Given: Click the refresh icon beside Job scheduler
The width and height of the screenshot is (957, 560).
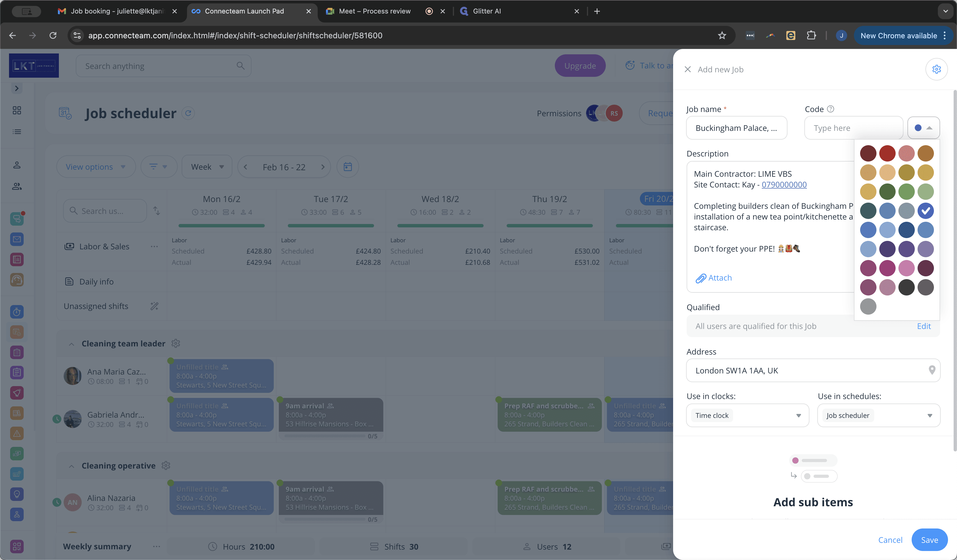Looking at the screenshot, I should point(188,113).
